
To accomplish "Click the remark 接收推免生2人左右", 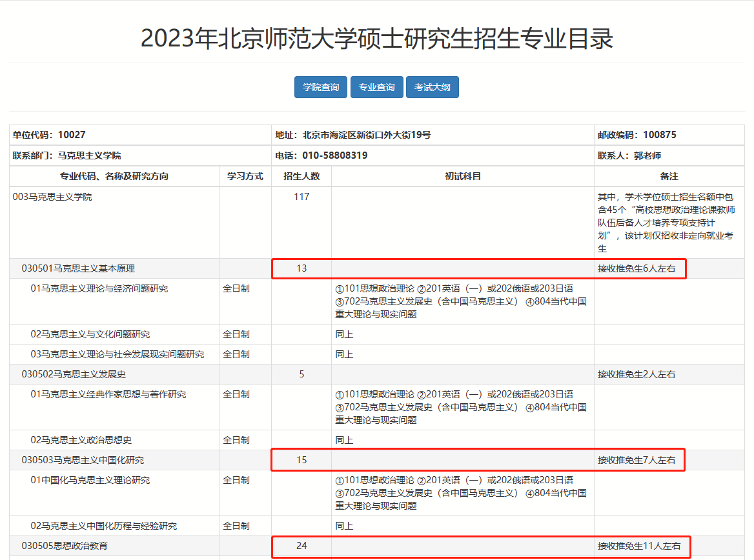I will (637, 374).
